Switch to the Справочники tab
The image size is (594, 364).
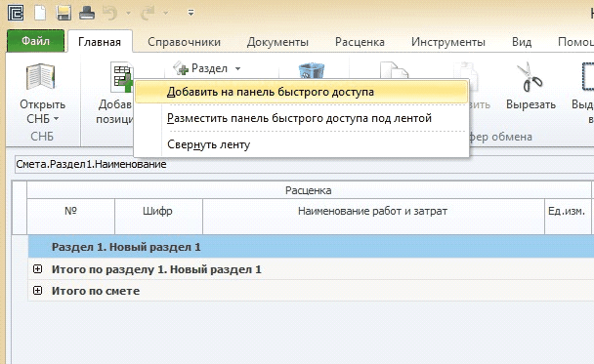(184, 42)
